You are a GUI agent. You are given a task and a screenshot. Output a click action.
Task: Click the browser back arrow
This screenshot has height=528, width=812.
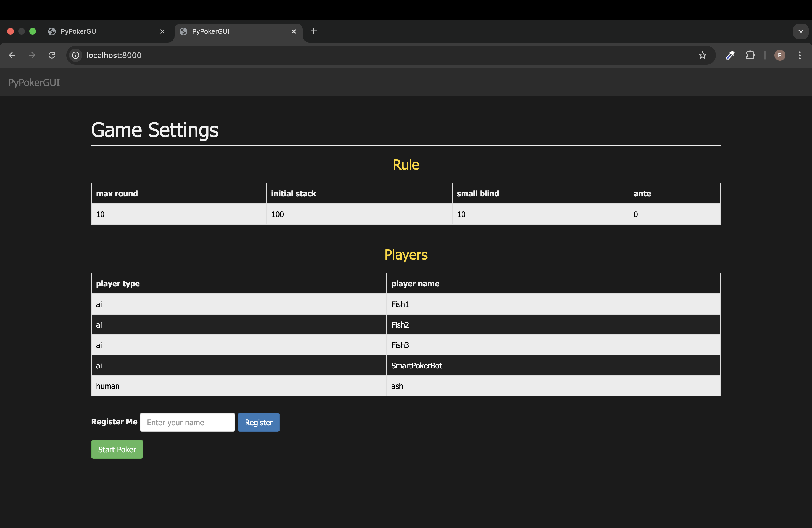[x=12, y=55]
